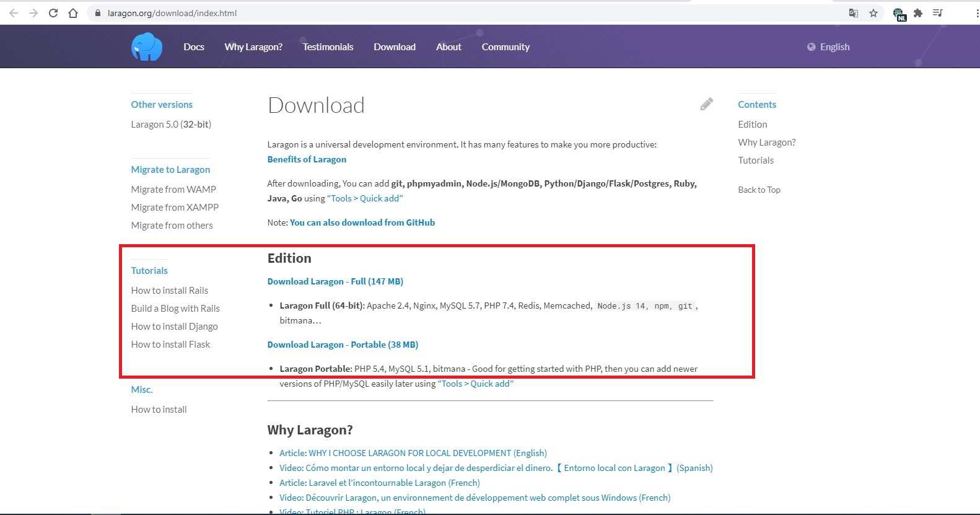980x515 pixels.
Task: Click the padlock site info icon
Action: (x=97, y=13)
